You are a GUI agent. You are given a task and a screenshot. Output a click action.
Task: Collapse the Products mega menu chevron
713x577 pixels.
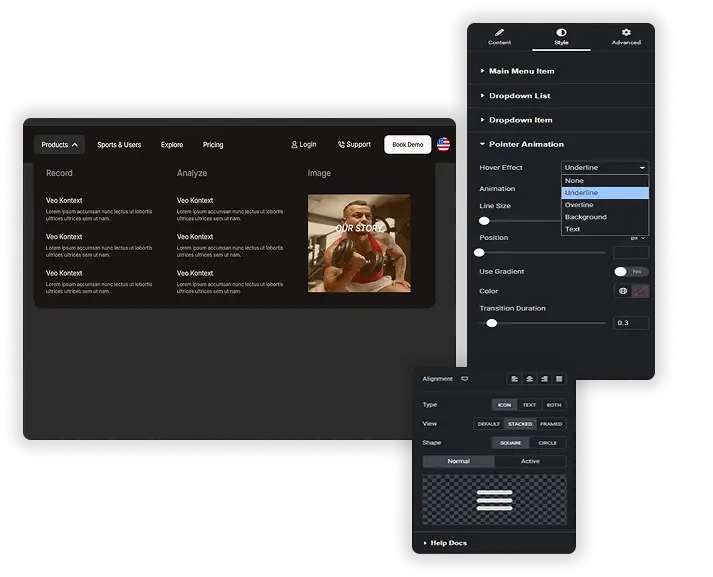click(75, 145)
